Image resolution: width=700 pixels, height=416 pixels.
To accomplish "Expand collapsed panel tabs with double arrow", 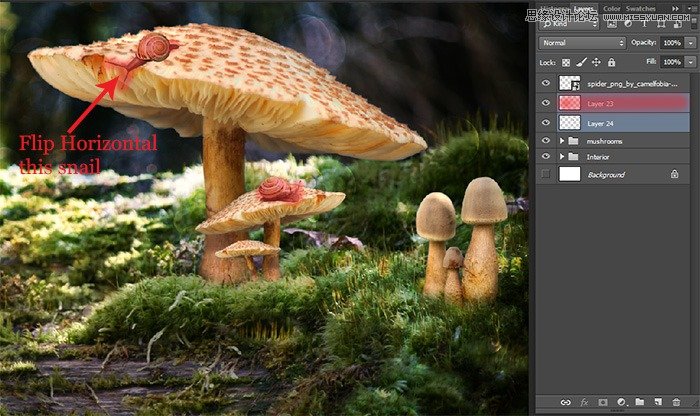I will [x=675, y=8].
